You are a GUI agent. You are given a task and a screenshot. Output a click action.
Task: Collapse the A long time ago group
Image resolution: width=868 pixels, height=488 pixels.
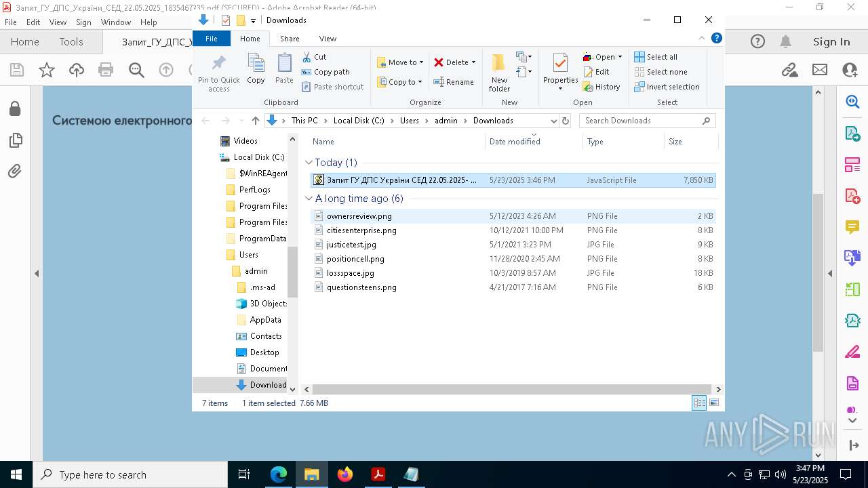(x=309, y=199)
